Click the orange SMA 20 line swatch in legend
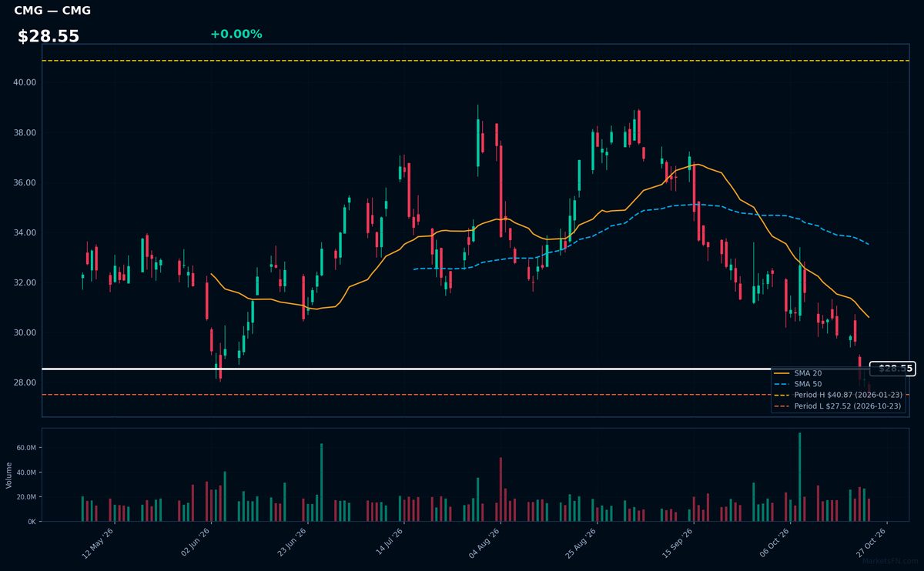The width and height of the screenshot is (924, 571). [782, 373]
